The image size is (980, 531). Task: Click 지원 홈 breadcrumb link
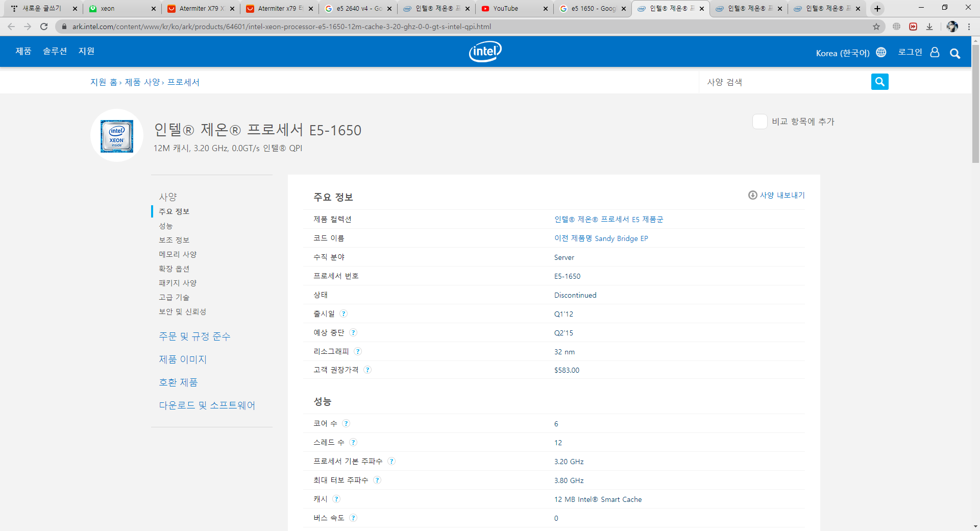(x=104, y=82)
